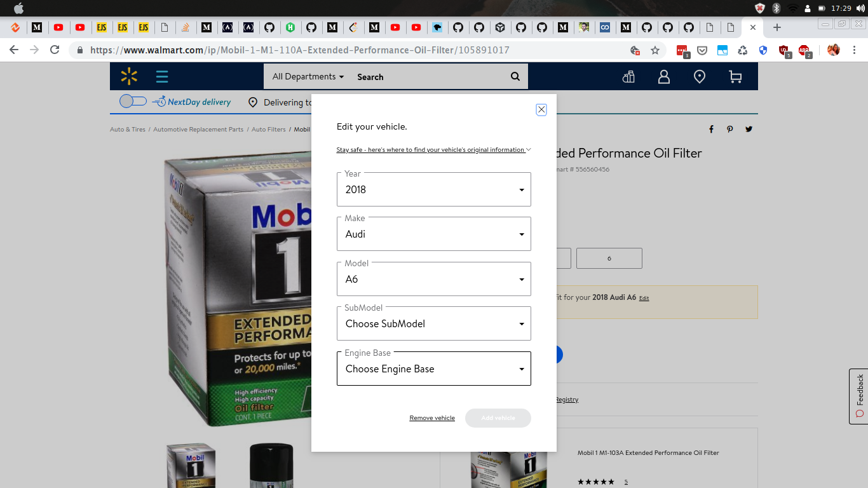Close the current Walmart tab
Viewport: 868px width, 488px height.
[753, 27]
